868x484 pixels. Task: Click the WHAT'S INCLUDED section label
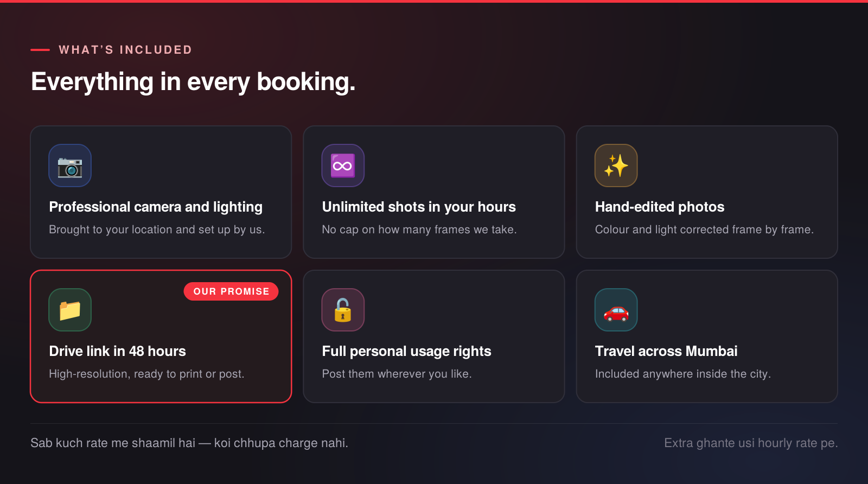125,50
